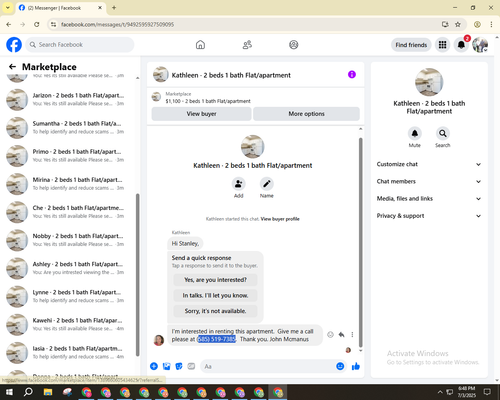The width and height of the screenshot is (500, 400).
Task: Open the emoji picker in message box
Action: pyautogui.click(x=340, y=366)
